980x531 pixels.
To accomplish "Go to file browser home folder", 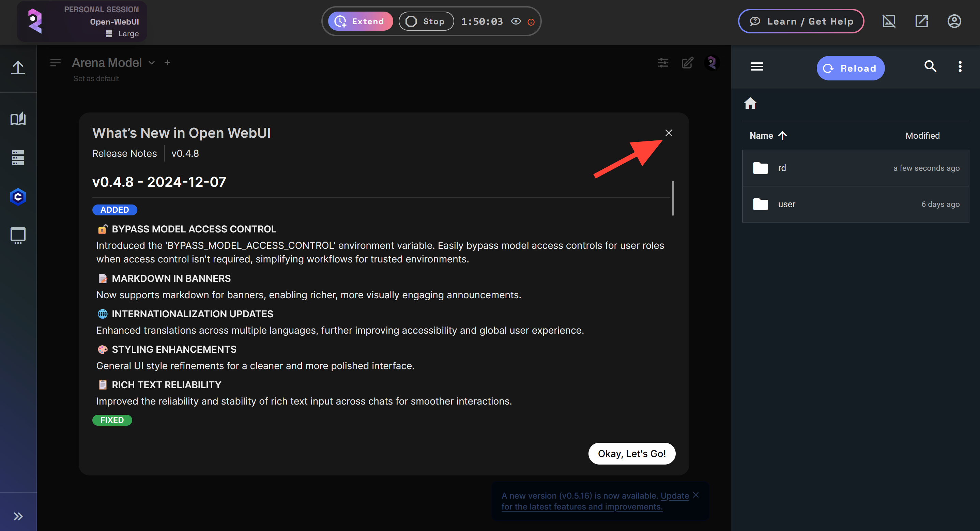I will coord(750,103).
